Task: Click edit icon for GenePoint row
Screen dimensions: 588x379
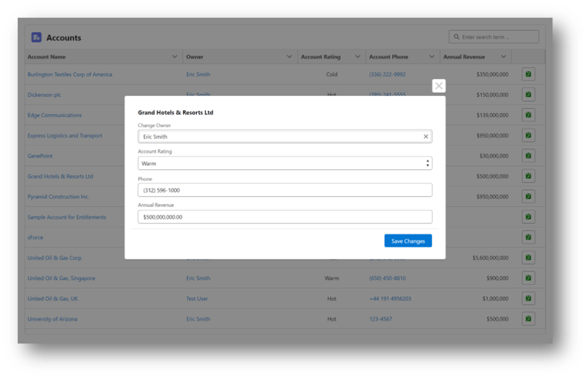Action: (528, 156)
